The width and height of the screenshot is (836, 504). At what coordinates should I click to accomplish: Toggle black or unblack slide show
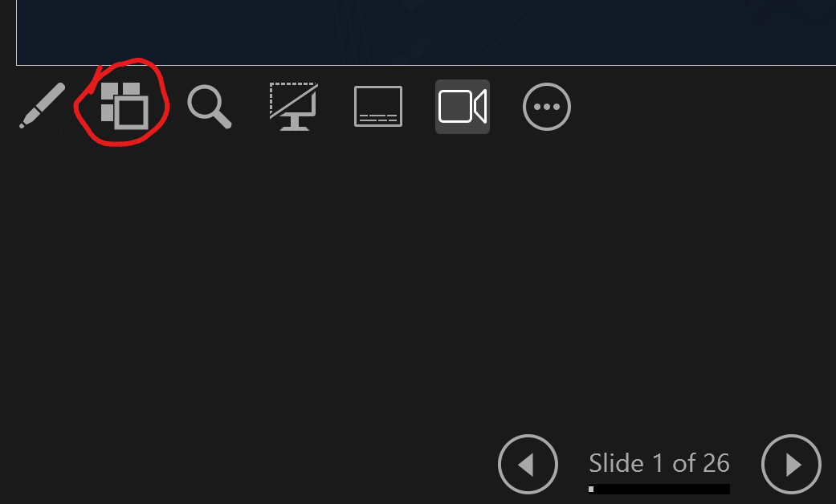294,106
